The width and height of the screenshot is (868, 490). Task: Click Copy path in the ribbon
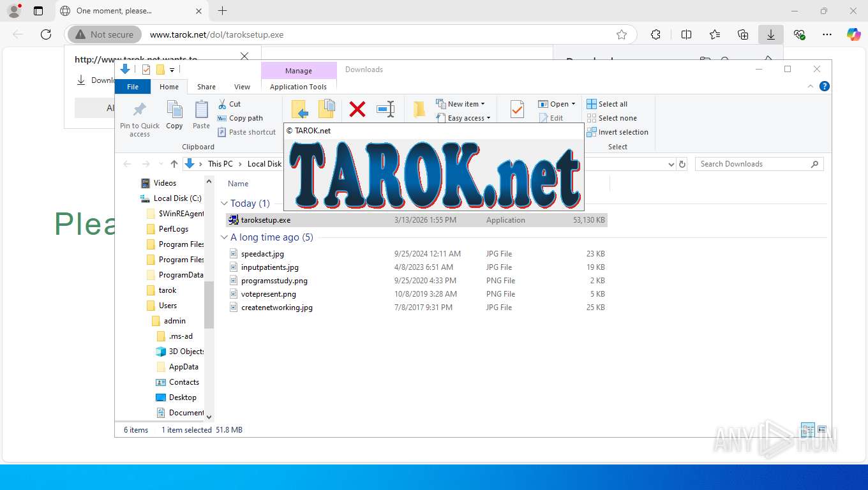point(240,118)
